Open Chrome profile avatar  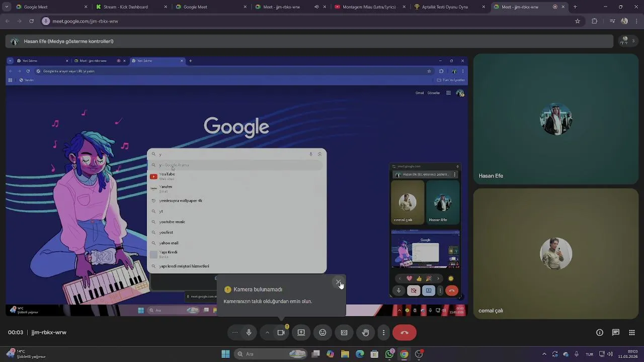[x=624, y=21]
